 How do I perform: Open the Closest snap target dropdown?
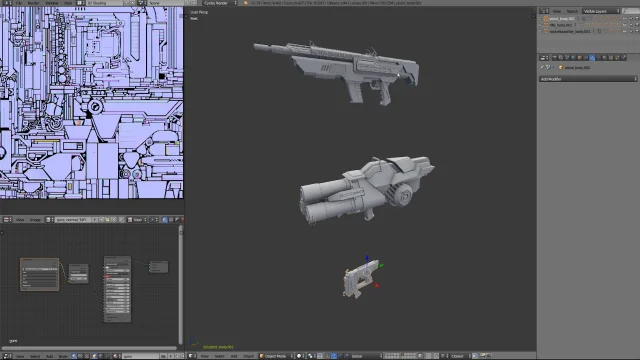[x=461, y=356]
